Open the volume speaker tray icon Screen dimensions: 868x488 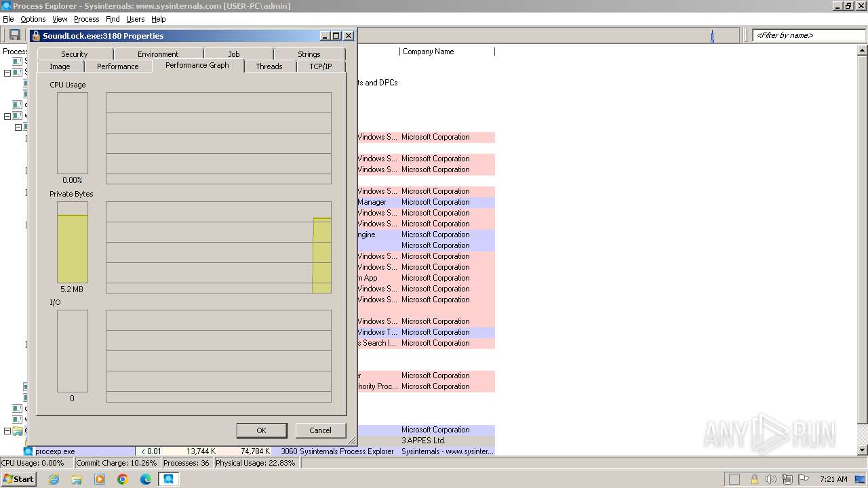click(x=770, y=479)
